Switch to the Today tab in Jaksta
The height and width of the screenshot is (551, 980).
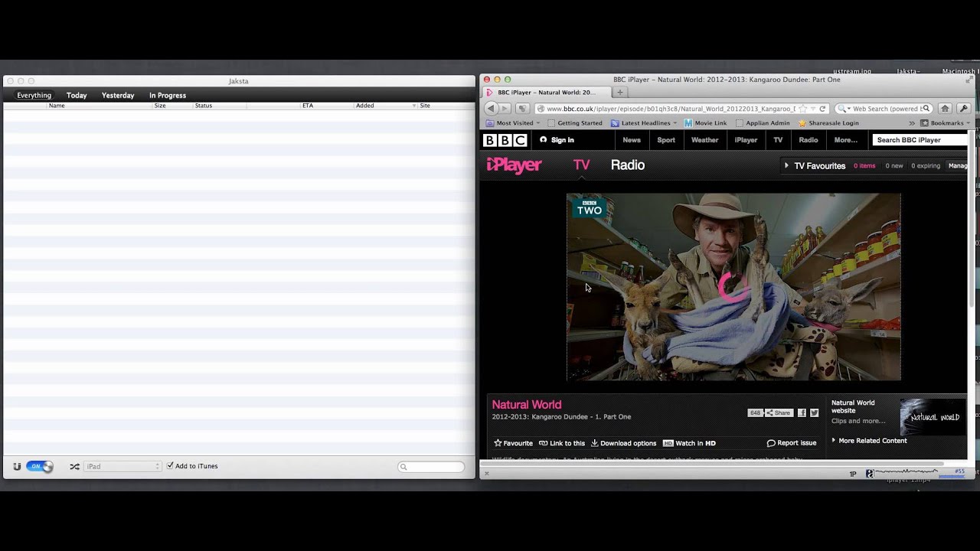tap(77, 96)
